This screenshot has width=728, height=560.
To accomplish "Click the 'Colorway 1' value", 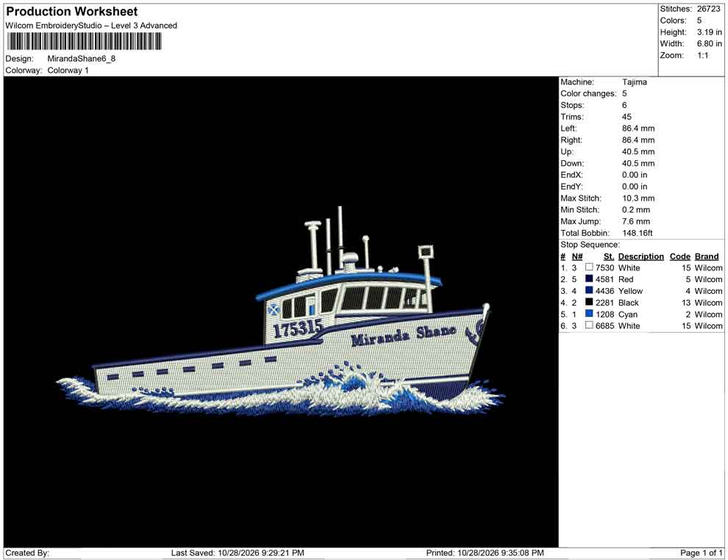I will [x=68, y=71].
